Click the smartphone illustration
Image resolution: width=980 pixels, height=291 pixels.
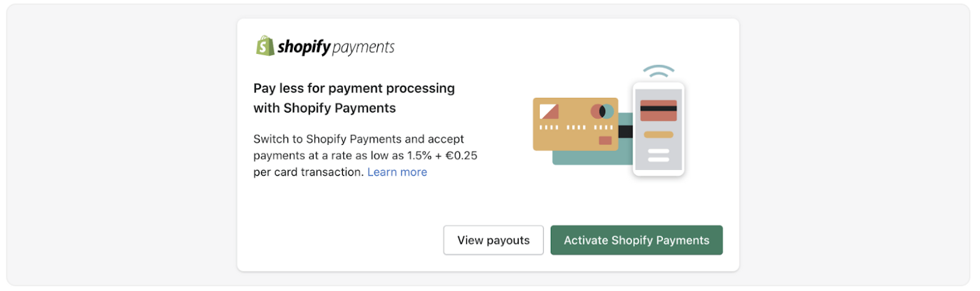pyautogui.click(x=658, y=129)
